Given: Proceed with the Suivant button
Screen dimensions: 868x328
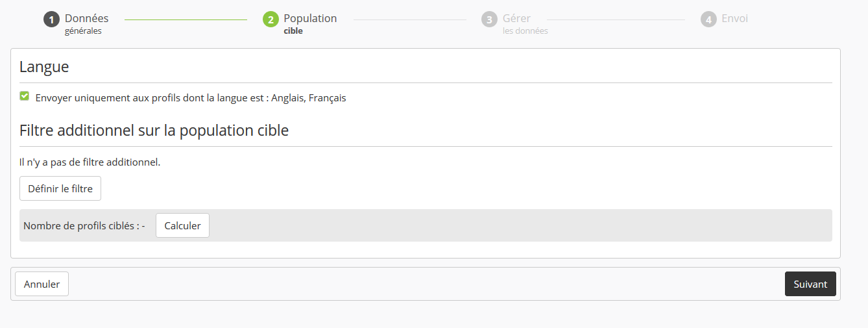Looking at the screenshot, I should [x=810, y=284].
